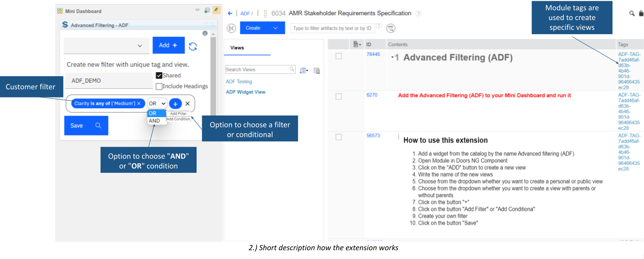
Task: Open the ADF Testing view link
Action: point(239,81)
